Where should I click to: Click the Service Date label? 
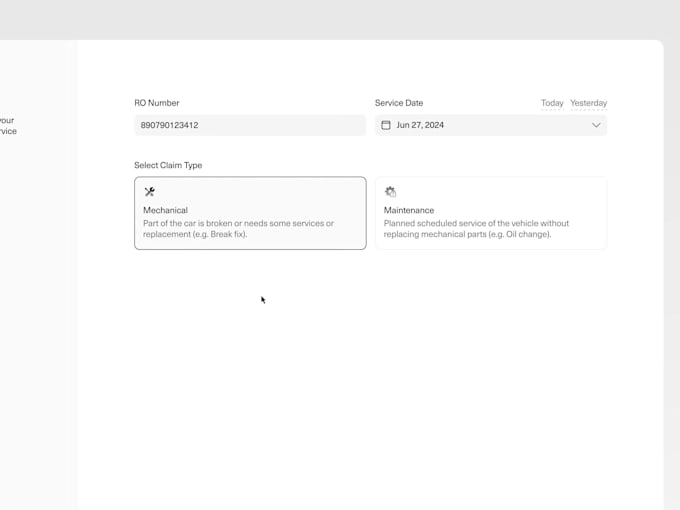point(399,103)
